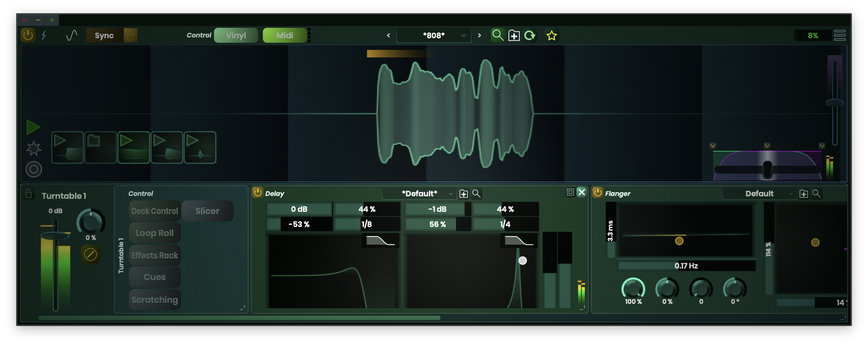Viewport: 868px width, 345px height.
Task: Select the sine wave icon near Sync
Action: (x=71, y=35)
